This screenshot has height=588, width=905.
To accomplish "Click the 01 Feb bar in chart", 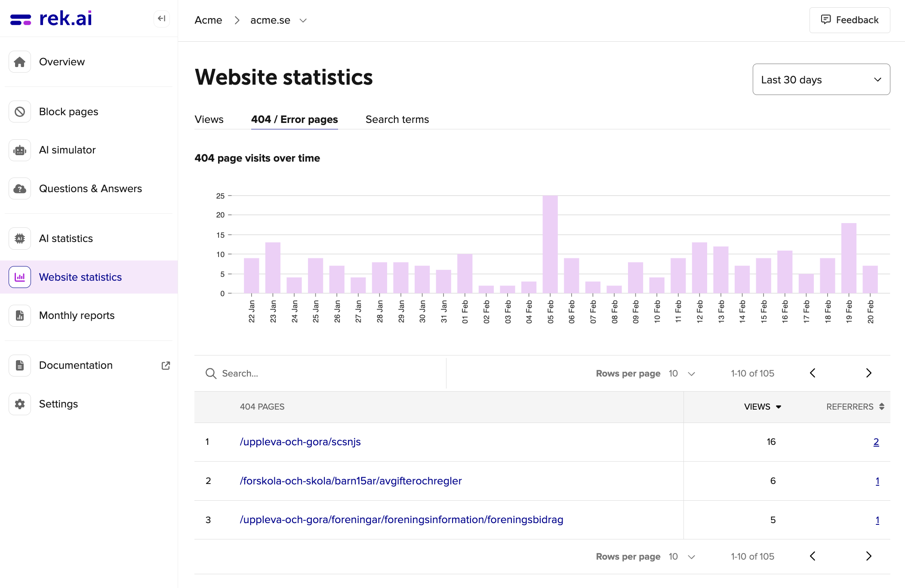I will tap(465, 274).
